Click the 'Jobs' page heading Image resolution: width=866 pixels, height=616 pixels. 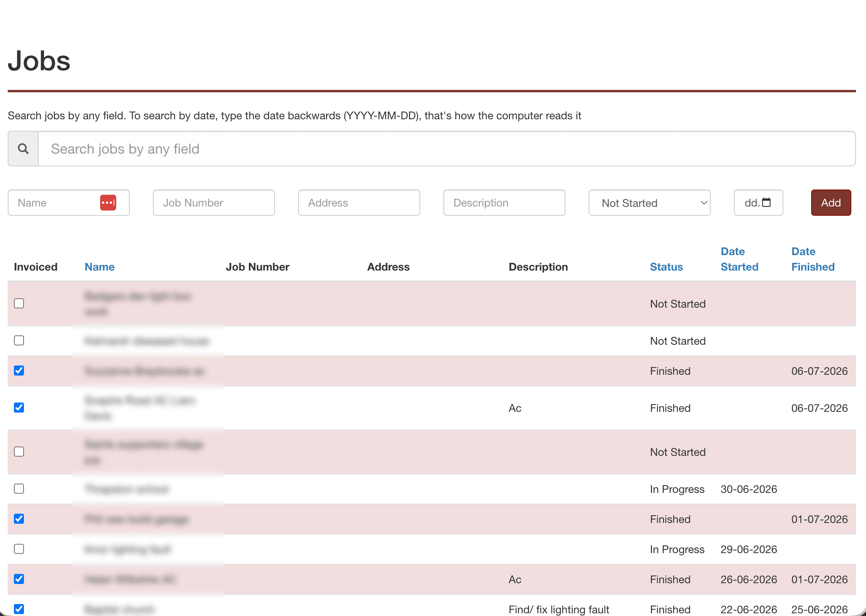[x=39, y=61]
